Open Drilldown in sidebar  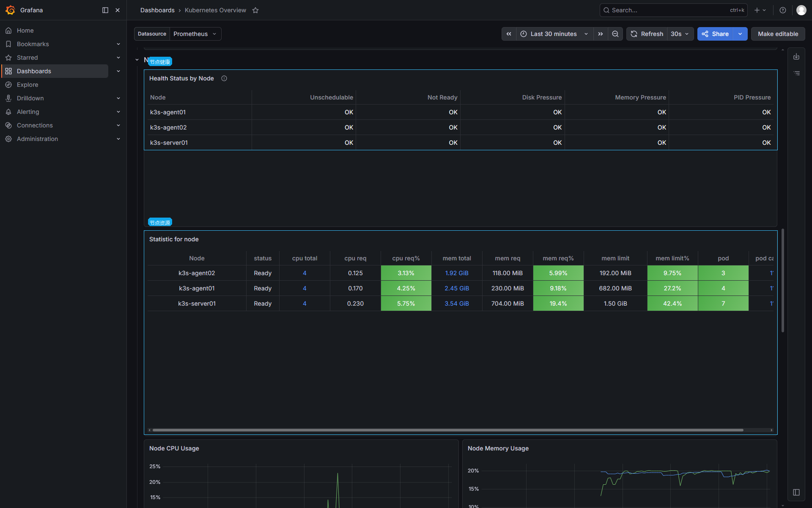(x=30, y=98)
